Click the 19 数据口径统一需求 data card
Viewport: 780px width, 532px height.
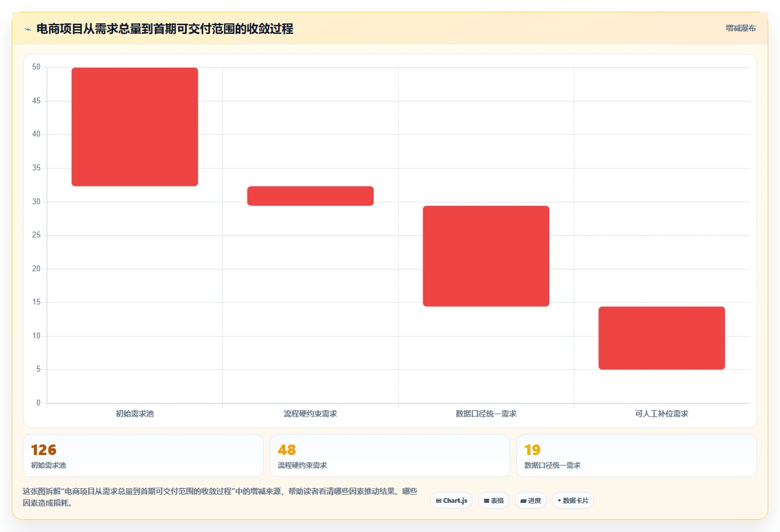click(x=636, y=456)
